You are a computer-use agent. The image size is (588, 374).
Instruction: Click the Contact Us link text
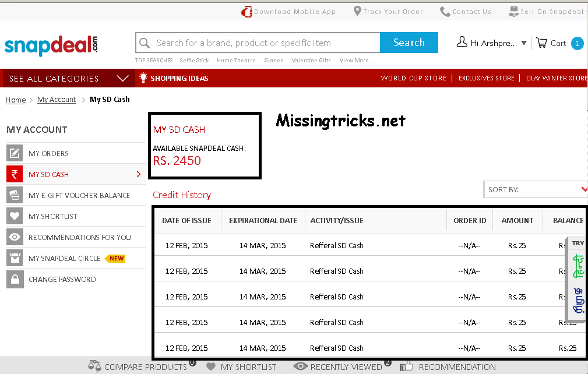click(472, 12)
